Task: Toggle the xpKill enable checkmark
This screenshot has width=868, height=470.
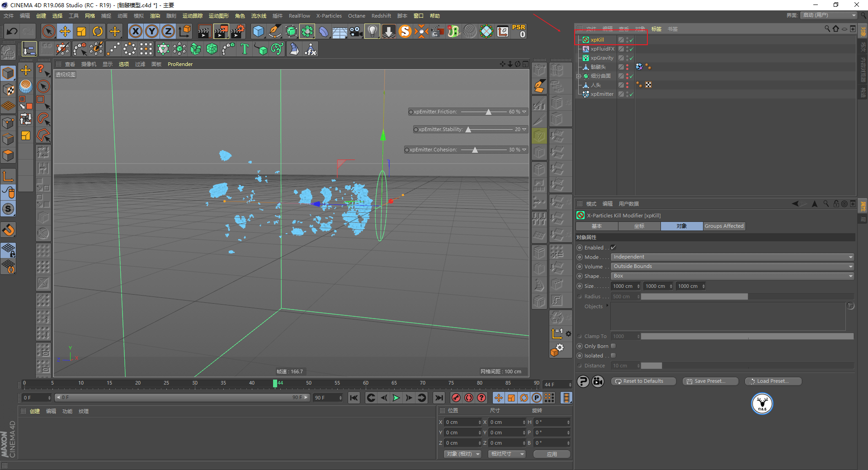Action: (x=631, y=40)
